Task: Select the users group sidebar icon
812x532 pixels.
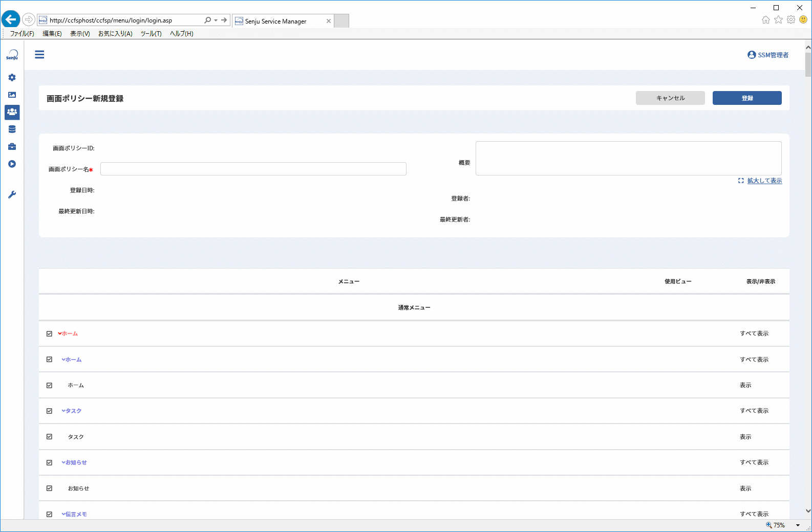Action: (x=12, y=112)
